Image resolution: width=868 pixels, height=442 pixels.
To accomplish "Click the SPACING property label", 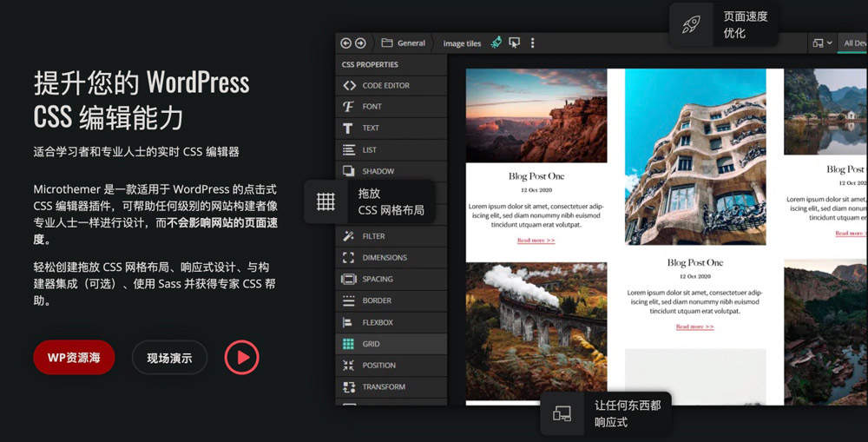I will pos(378,279).
